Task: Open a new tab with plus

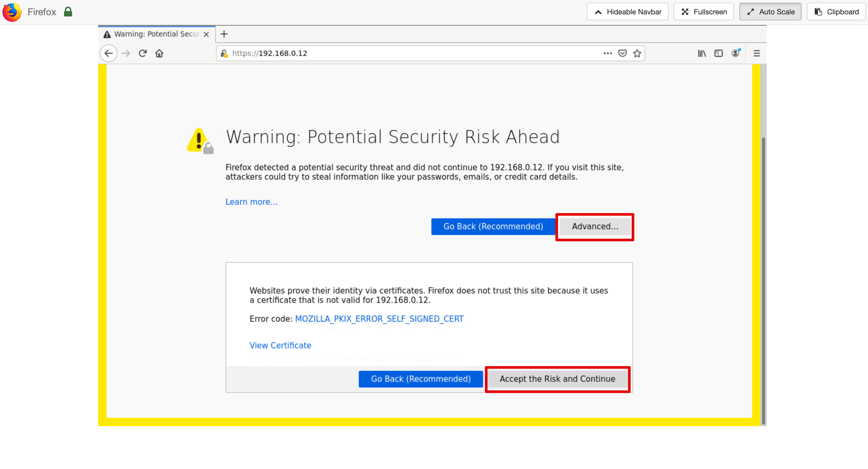Action: click(224, 34)
